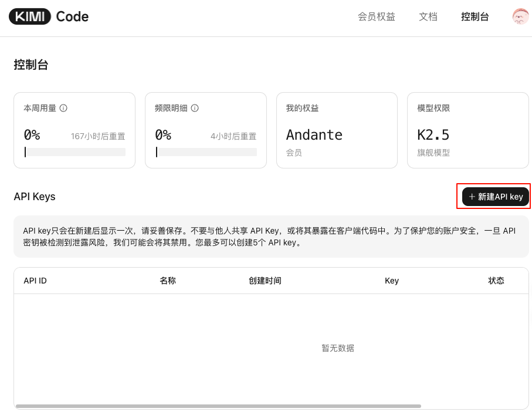This screenshot has height=415, width=532.
Task: Click the API key security notice text
Action: [x=269, y=237]
